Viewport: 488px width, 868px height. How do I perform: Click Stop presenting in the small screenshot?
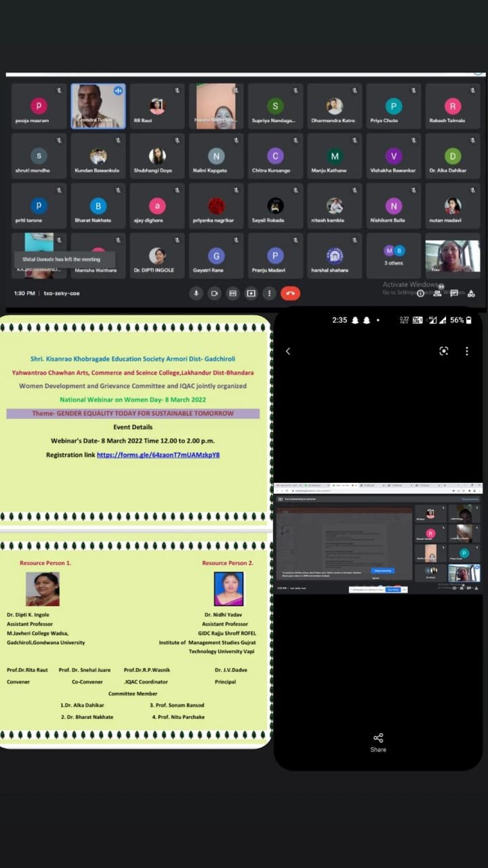pyautogui.click(x=382, y=571)
